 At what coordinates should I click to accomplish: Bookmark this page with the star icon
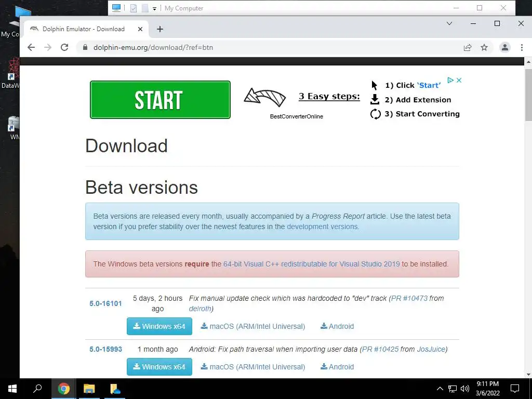(x=484, y=47)
